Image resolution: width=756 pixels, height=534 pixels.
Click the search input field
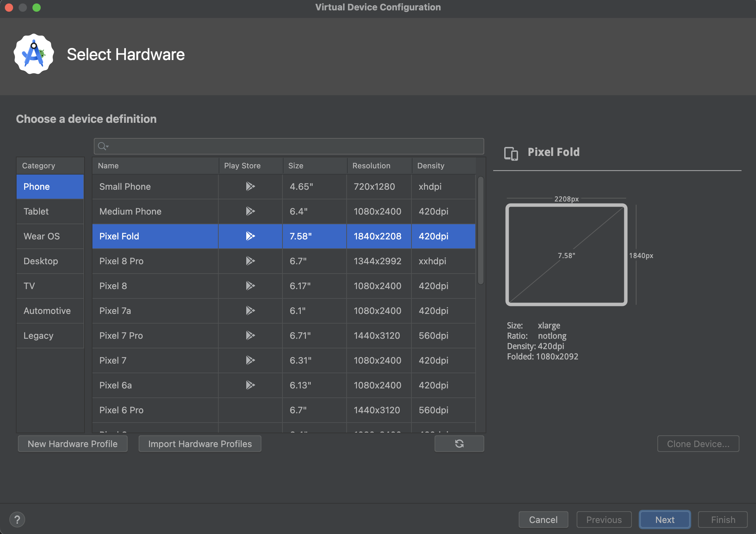click(288, 146)
